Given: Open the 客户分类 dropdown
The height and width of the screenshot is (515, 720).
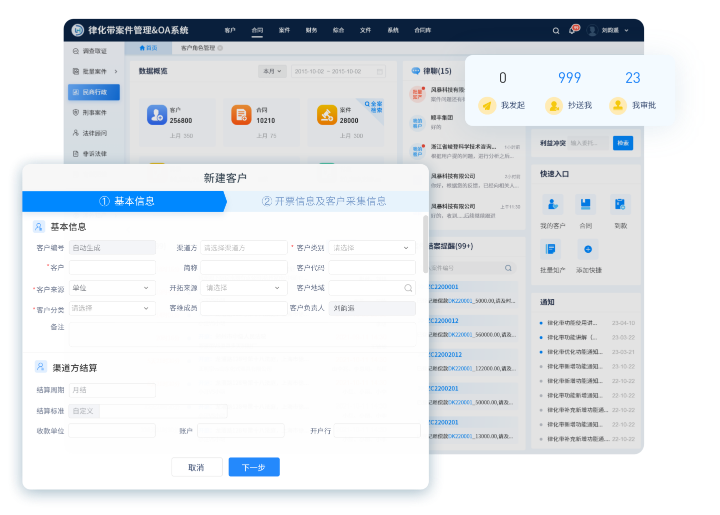Looking at the screenshot, I should tap(112, 308).
